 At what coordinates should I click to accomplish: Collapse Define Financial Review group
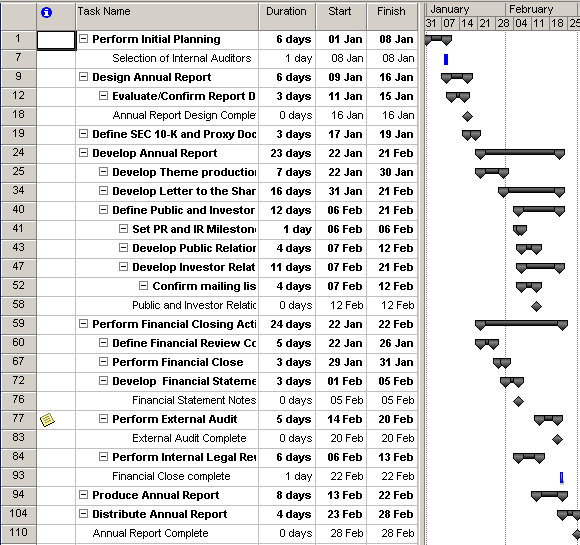click(x=104, y=343)
